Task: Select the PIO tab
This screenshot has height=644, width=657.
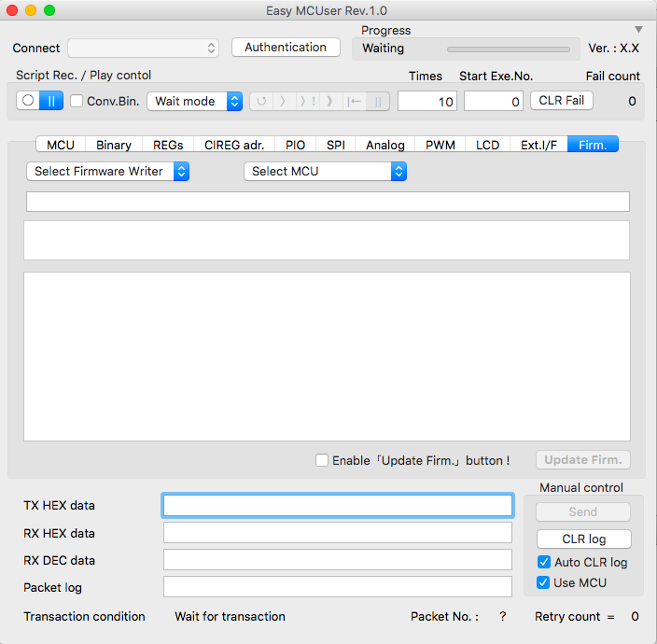Action: click(x=296, y=145)
